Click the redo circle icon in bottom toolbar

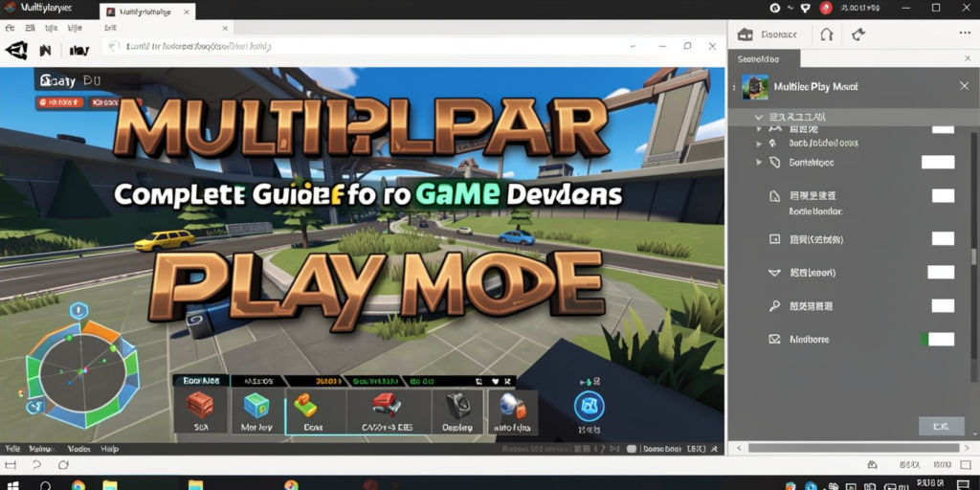point(63,465)
